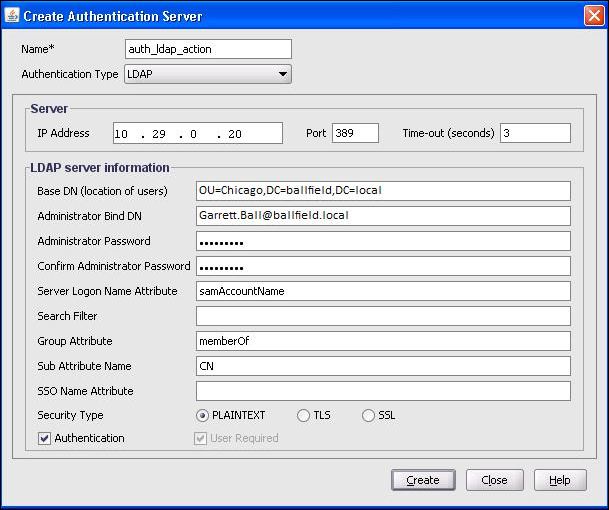Click the empty Search Filter field
The height and width of the screenshot is (510, 609).
383,316
